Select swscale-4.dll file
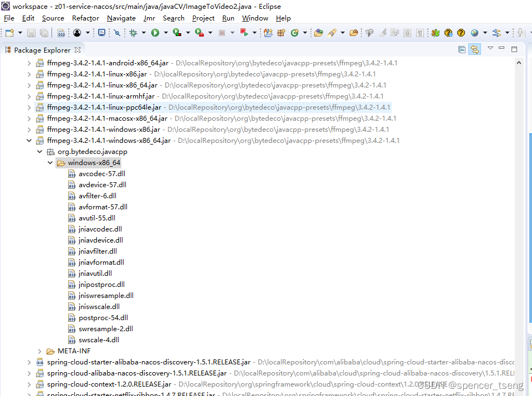 click(x=99, y=340)
